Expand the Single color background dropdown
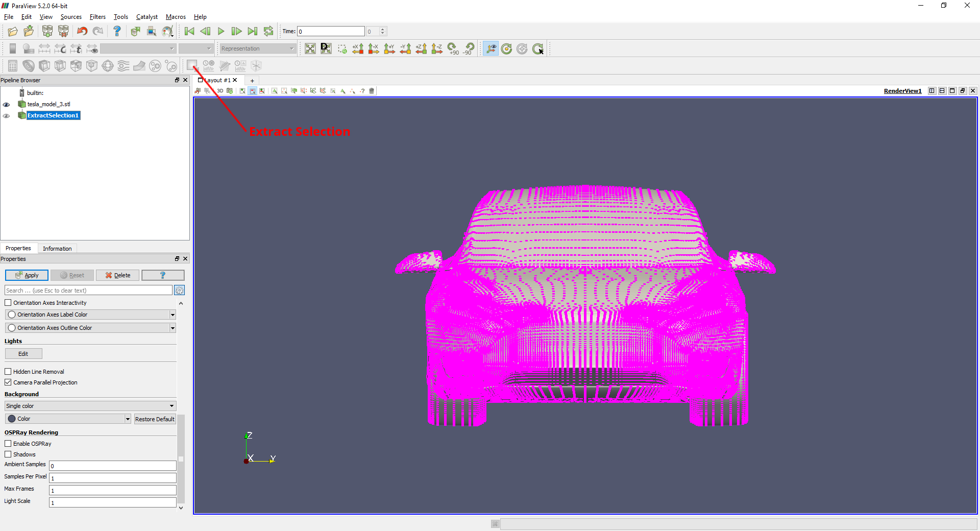 click(90, 406)
